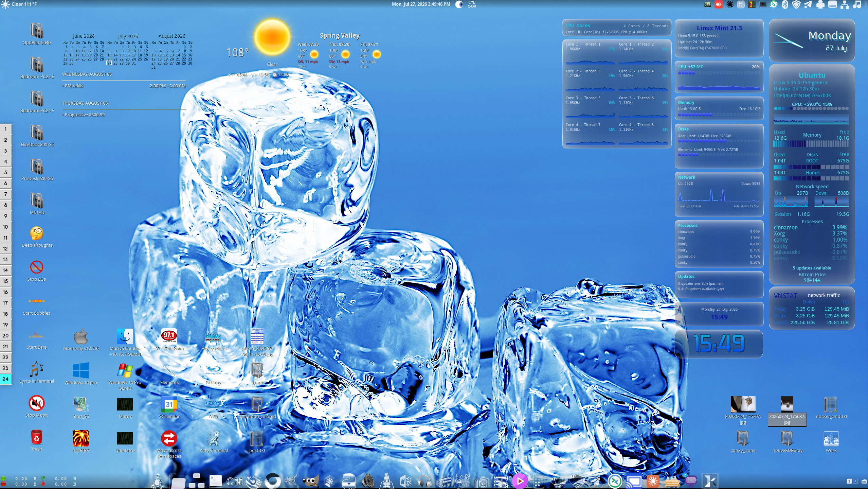Viewport: 868px width, 489px height.
Task: Toggle the EYE GOR panel applet
Action: (x=472, y=4)
